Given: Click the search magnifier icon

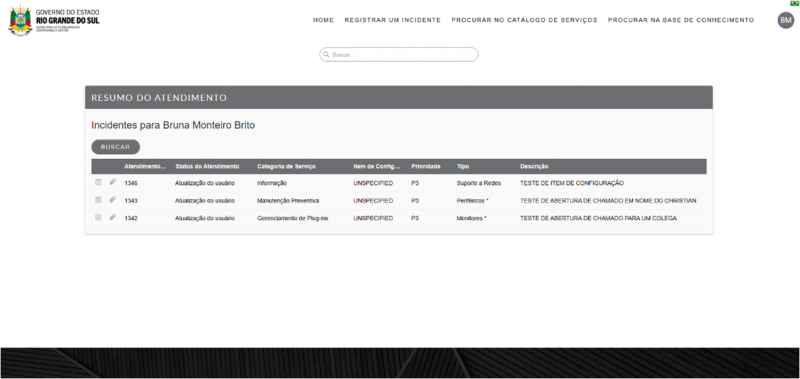Looking at the screenshot, I should coord(327,55).
